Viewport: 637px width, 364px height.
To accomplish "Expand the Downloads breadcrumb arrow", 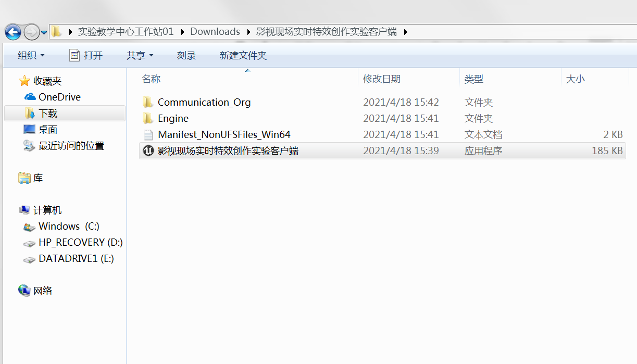I will (x=247, y=32).
